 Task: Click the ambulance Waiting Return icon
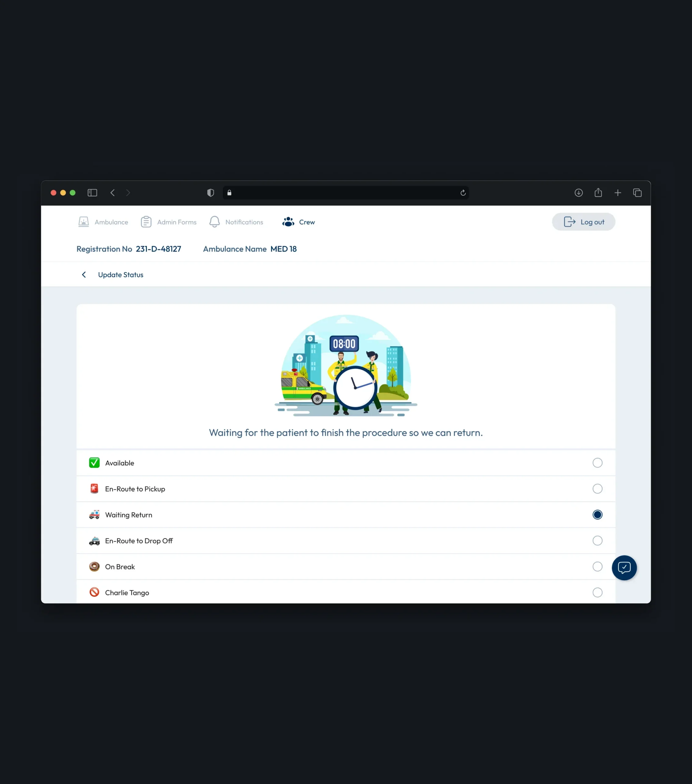94,515
